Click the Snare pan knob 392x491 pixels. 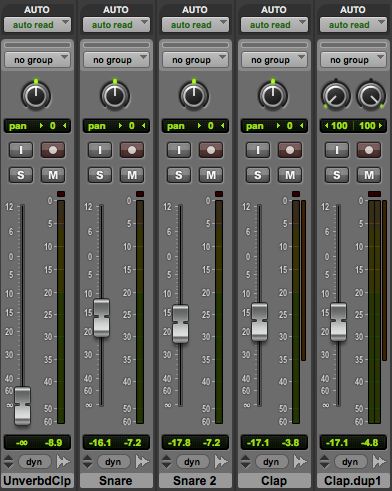pyautogui.click(x=115, y=96)
